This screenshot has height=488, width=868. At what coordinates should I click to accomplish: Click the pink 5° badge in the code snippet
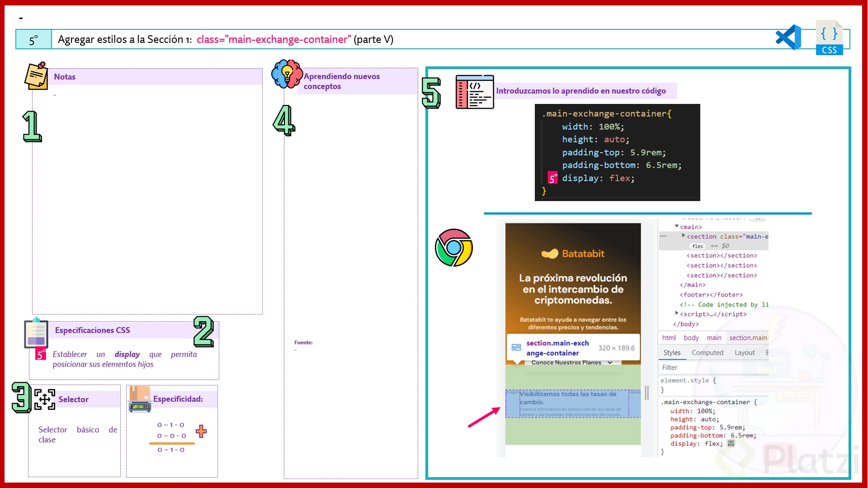tap(552, 178)
